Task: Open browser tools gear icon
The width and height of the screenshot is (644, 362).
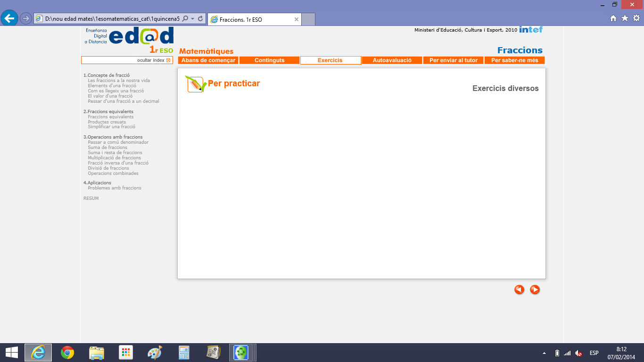Action: (636, 18)
